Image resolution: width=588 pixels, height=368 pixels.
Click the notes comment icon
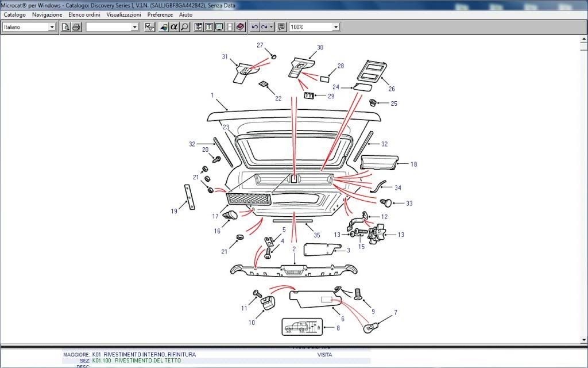pos(281,27)
